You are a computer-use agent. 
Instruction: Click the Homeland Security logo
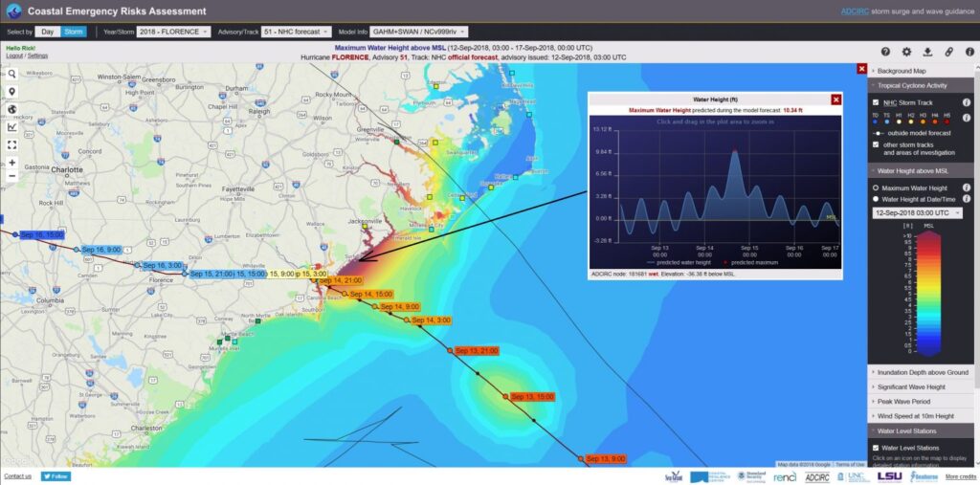point(751,476)
